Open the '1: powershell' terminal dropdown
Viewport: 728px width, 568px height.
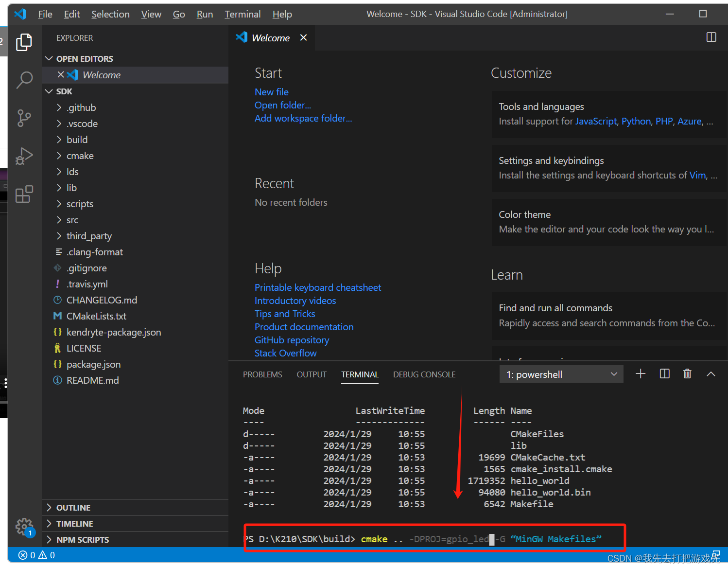(561, 374)
